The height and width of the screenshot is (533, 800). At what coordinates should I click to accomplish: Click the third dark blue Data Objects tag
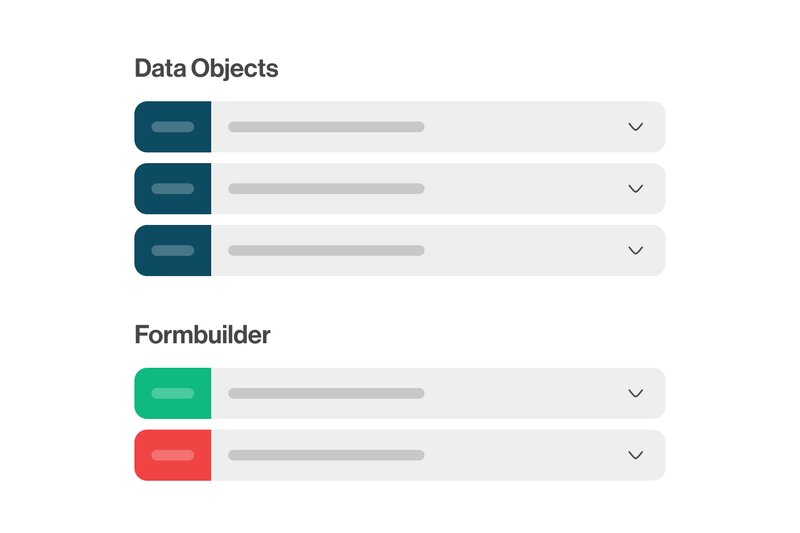click(173, 251)
